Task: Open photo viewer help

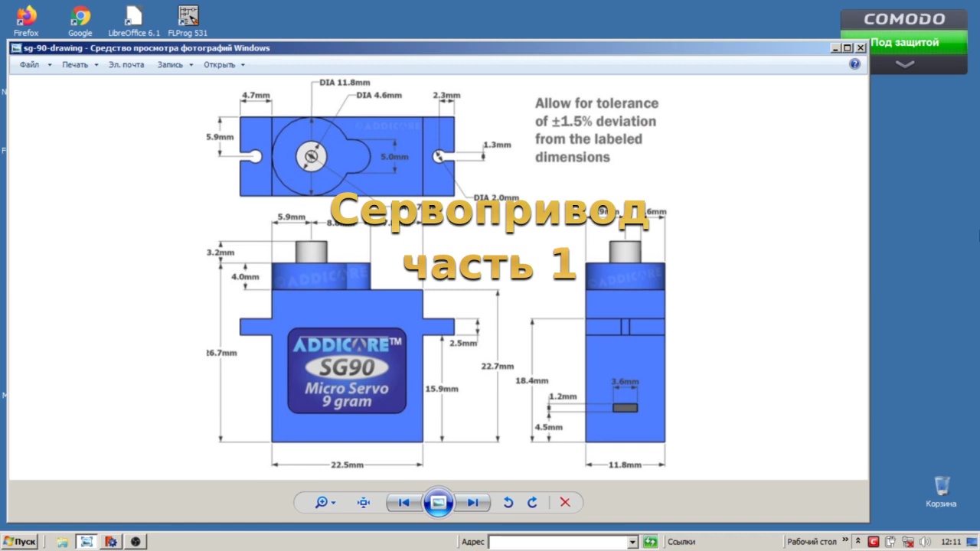Action: 855,64
